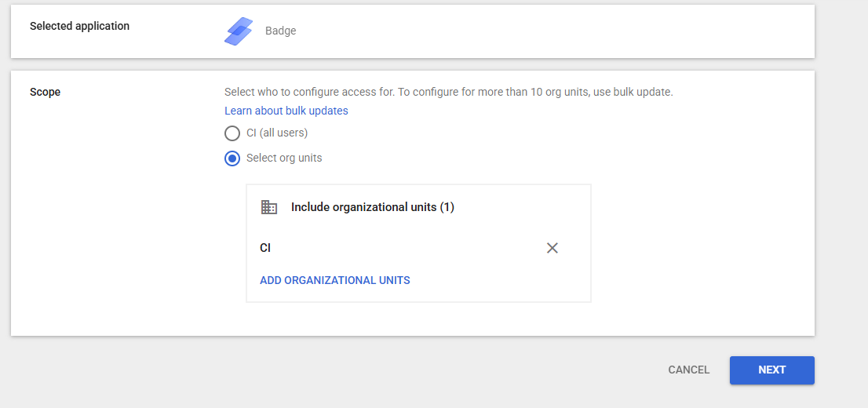
Task: Click empty space in the Selected application card
Action: pos(553,31)
